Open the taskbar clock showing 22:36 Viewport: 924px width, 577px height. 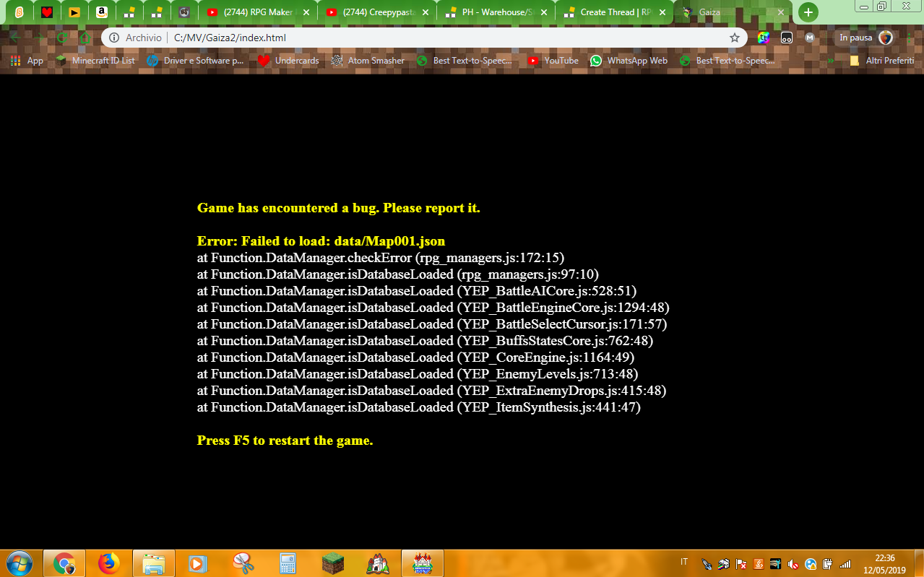tap(884, 563)
